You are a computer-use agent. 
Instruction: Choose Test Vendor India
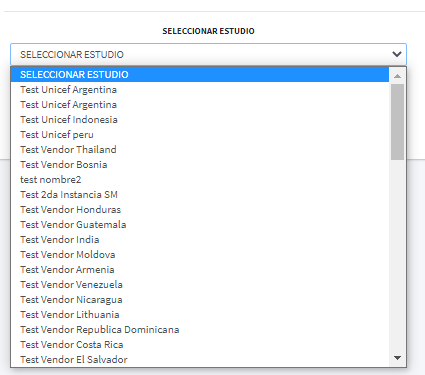(x=200, y=240)
